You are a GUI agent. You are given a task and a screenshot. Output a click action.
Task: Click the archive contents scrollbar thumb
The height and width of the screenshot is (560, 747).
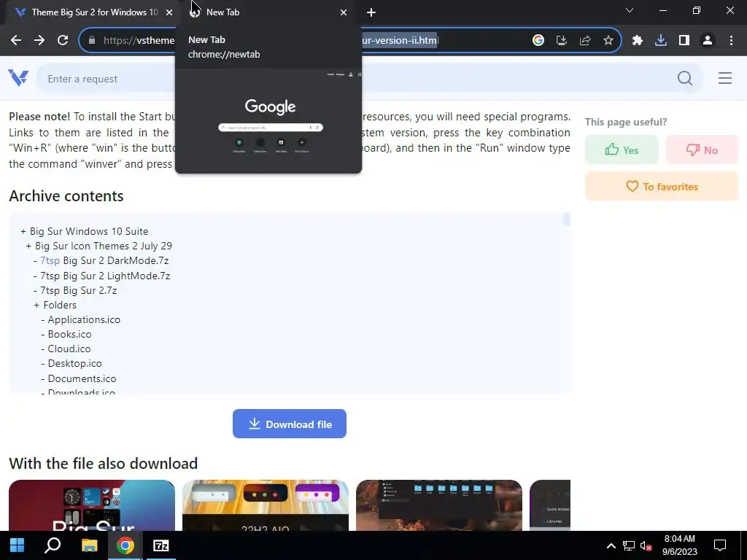(566, 219)
